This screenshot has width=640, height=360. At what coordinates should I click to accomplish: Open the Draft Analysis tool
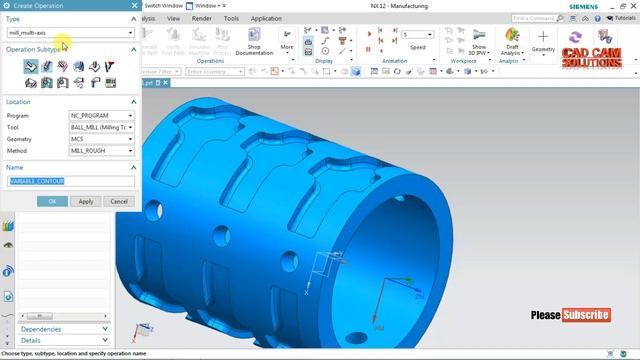(512, 42)
